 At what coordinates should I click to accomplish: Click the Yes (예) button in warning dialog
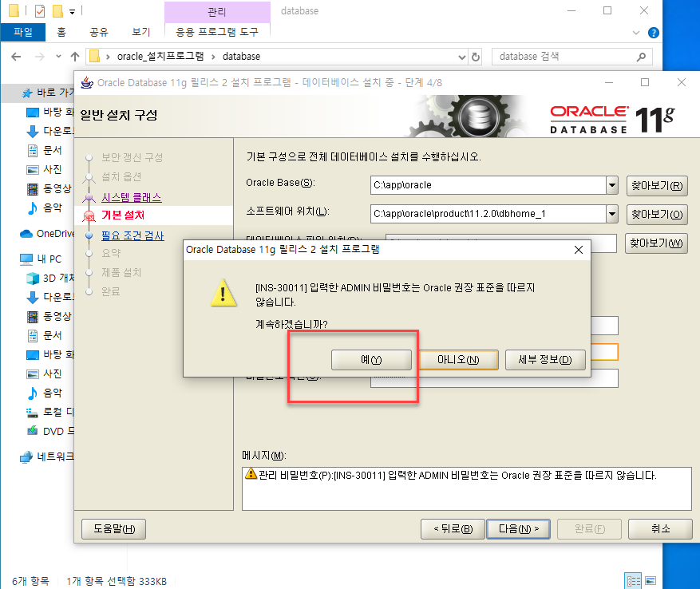[371, 359]
